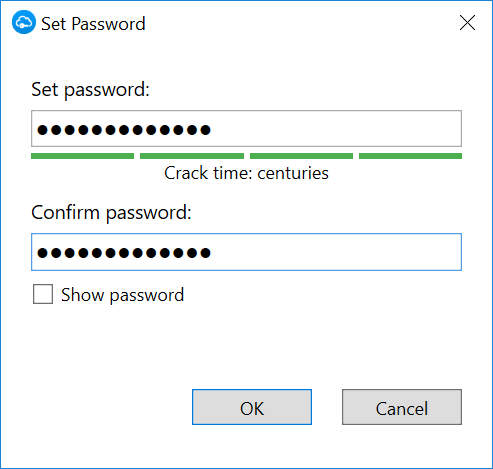Click the Cancel button

click(x=402, y=407)
